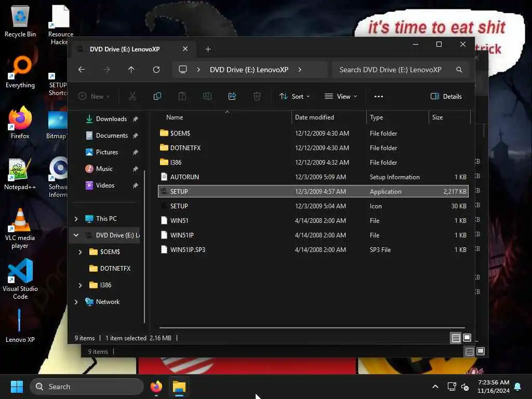The height and width of the screenshot is (399, 532).
Task: Open Pictures in quick access
Action: coord(107,152)
